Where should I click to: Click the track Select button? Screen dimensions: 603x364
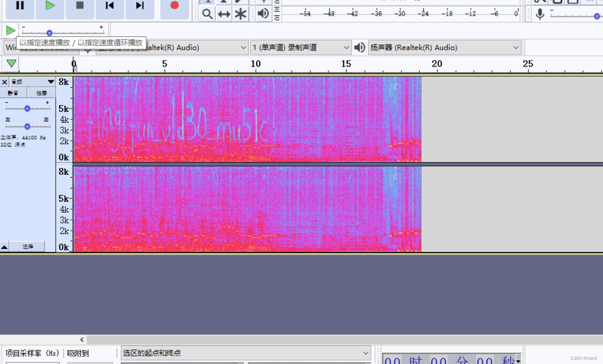click(28, 247)
